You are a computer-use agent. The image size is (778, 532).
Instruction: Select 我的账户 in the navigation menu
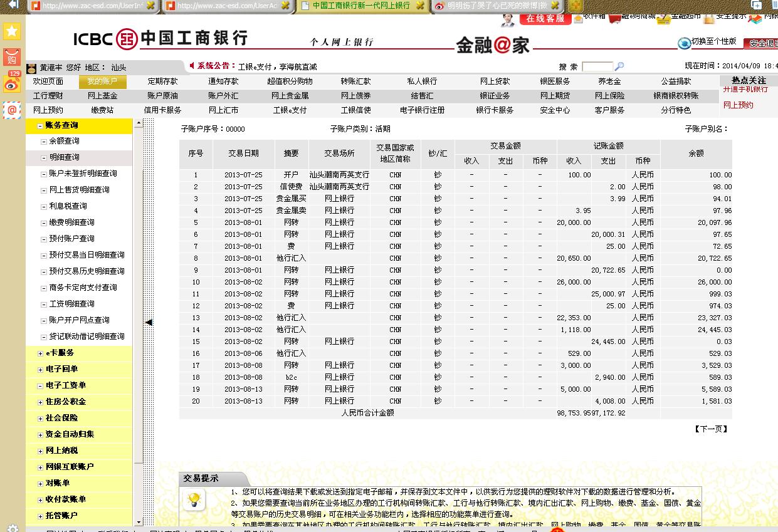(x=102, y=81)
